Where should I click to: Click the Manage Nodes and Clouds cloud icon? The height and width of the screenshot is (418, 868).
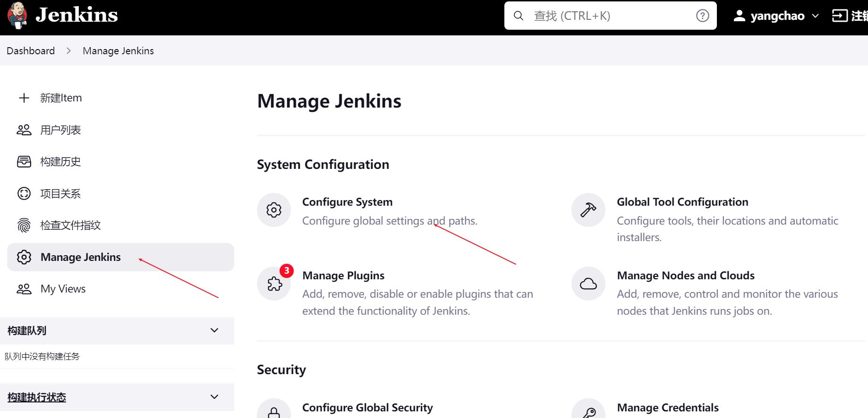coord(588,284)
